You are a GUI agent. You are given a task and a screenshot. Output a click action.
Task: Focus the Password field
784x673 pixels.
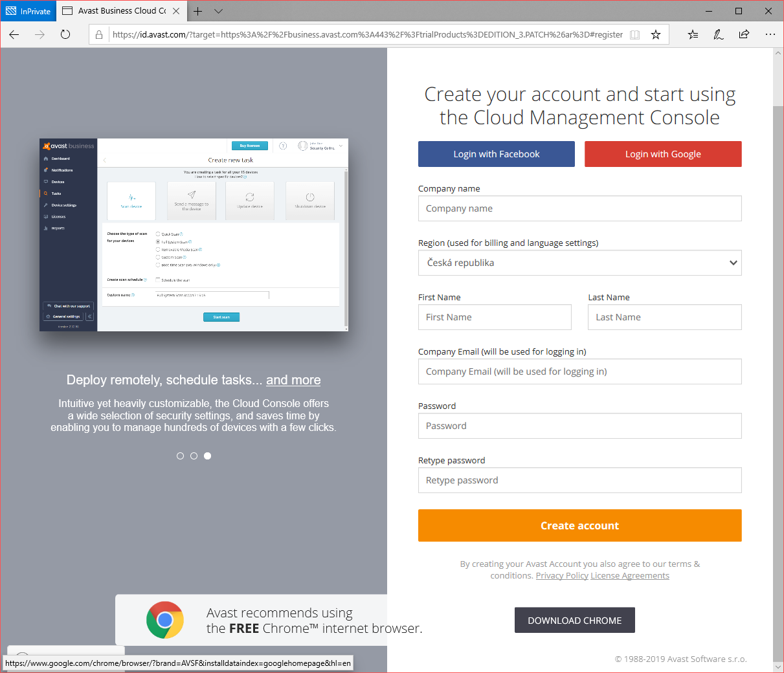click(580, 426)
